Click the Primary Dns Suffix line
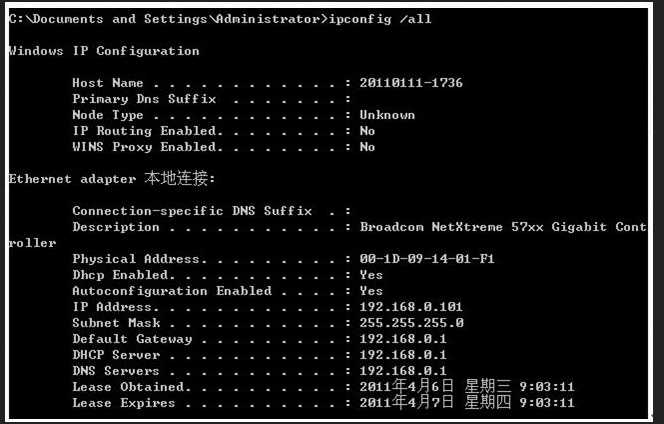Image resolution: width=664 pixels, height=424 pixels. 212,99
